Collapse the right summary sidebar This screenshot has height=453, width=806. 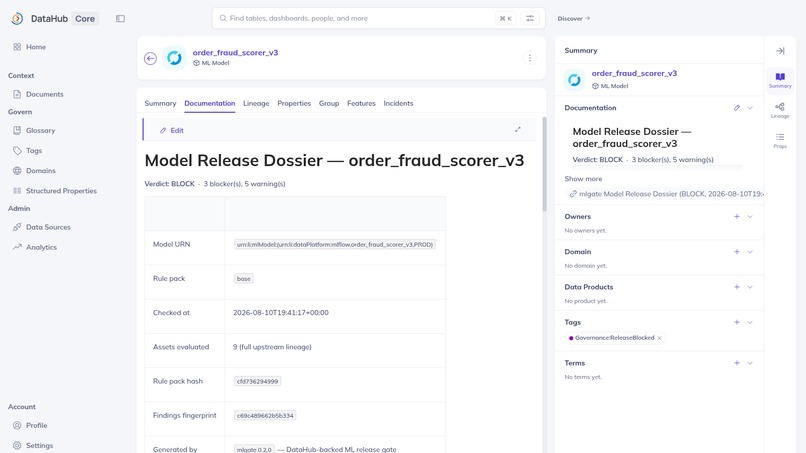pos(780,51)
